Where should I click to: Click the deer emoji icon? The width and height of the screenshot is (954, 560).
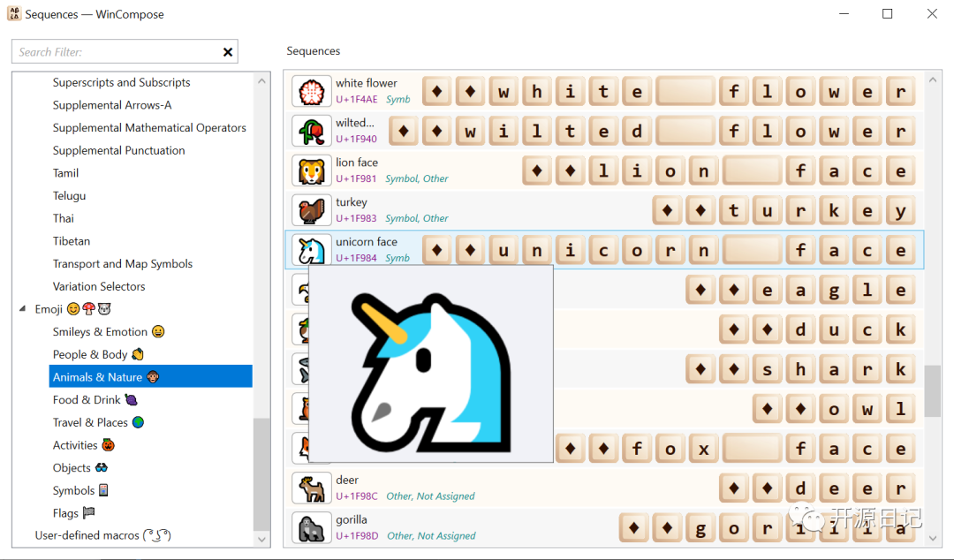pyautogui.click(x=312, y=488)
